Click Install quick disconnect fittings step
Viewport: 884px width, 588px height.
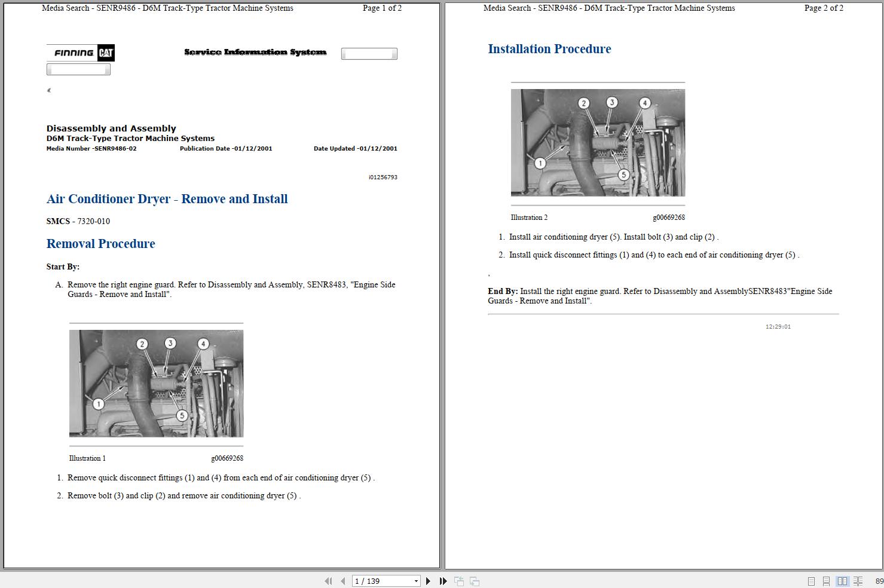(654, 255)
